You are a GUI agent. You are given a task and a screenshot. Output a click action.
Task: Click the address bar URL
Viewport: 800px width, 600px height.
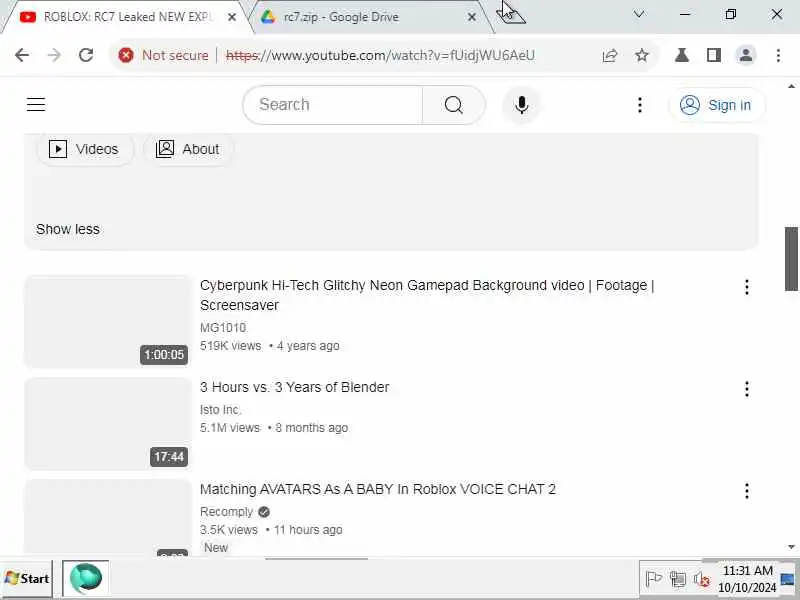[380, 55]
